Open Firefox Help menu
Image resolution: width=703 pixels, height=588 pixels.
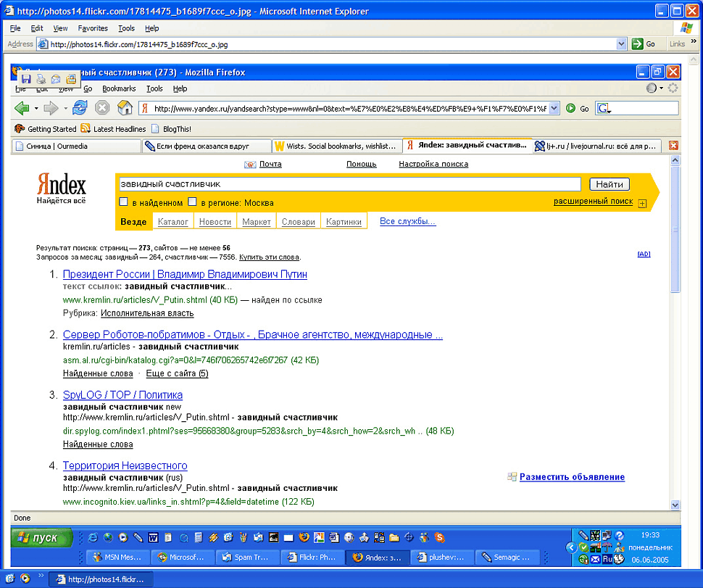(x=180, y=88)
